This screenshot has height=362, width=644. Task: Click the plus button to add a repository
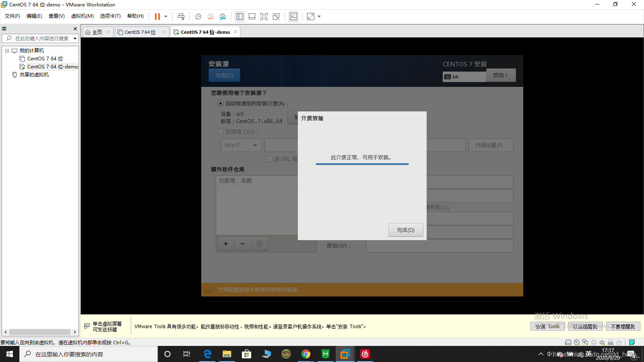[226, 244]
